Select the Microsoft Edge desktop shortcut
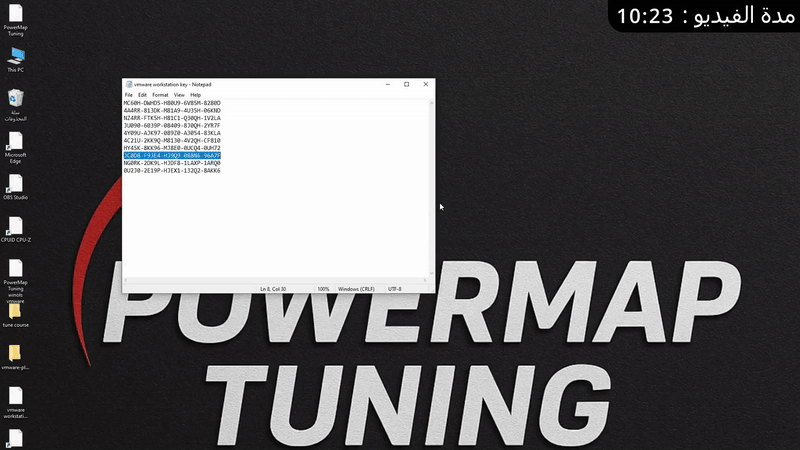800x450 pixels. 15,142
